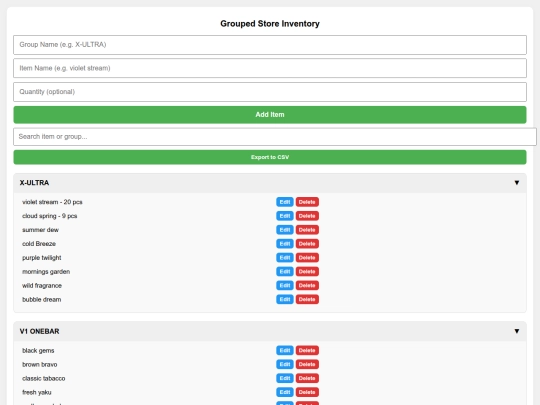
Task: Delete the classic tabacco item
Action: [307, 378]
